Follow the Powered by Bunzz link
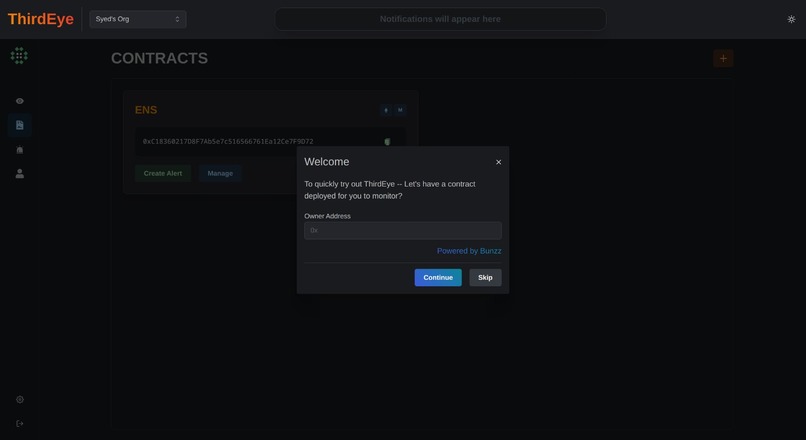 (x=469, y=251)
